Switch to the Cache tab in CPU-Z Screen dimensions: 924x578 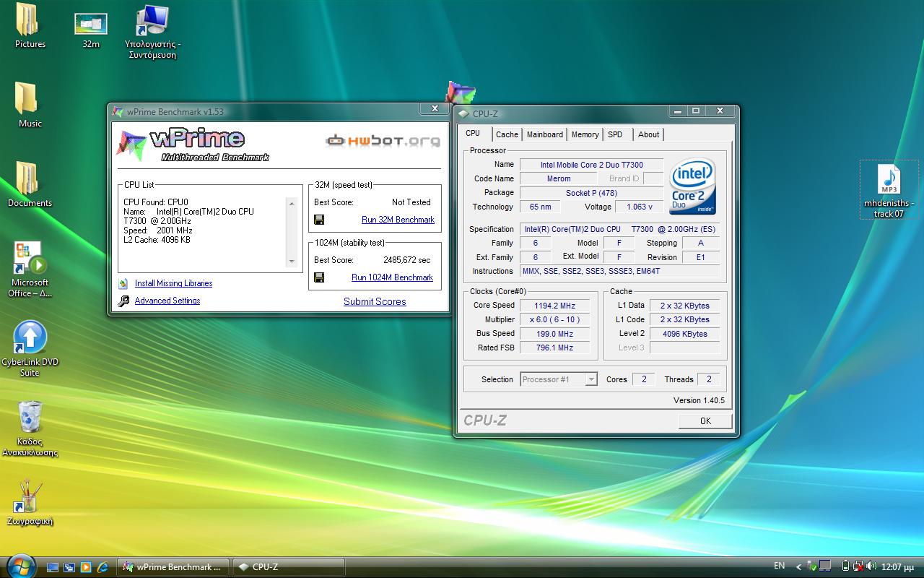pyautogui.click(x=507, y=134)
